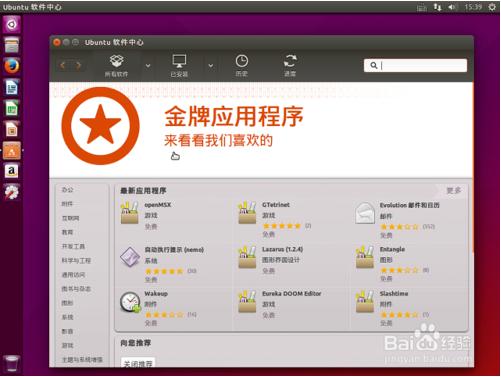
Task: Click the 关闭推荐 (turn off recommendations) button
Action: (138, 364)
